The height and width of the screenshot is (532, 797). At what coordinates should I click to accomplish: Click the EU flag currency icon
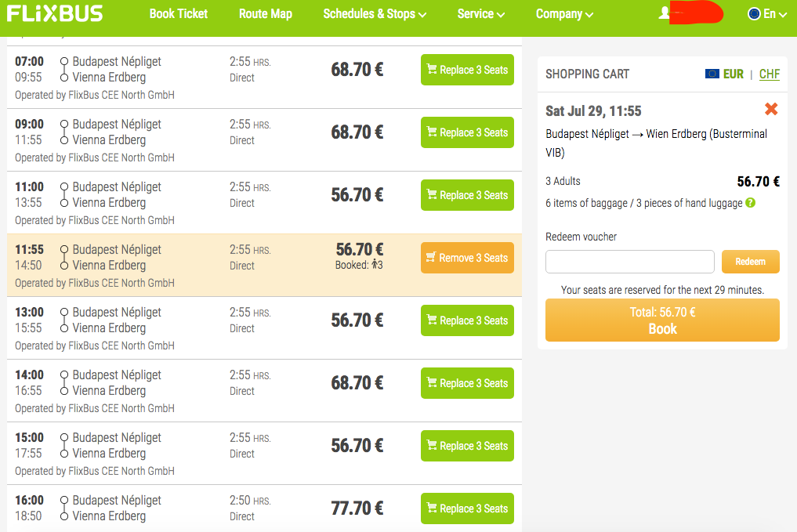coord(712,74)
